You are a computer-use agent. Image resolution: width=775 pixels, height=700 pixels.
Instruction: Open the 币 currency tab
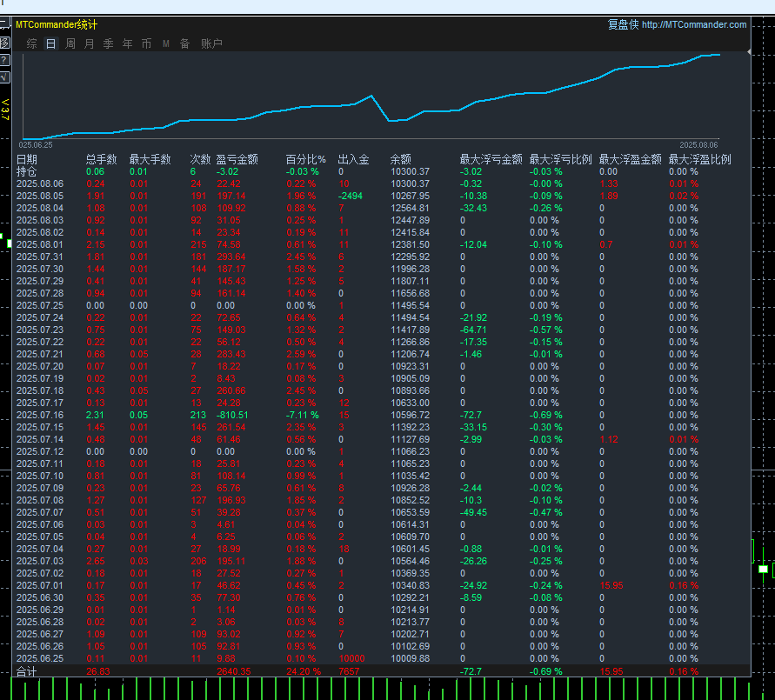coord(146,43)
